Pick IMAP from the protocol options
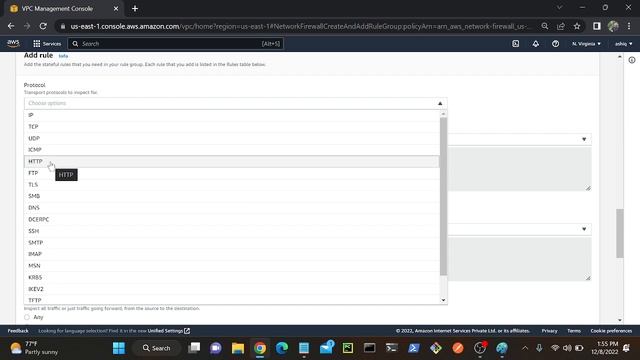 tap(232, 254)
